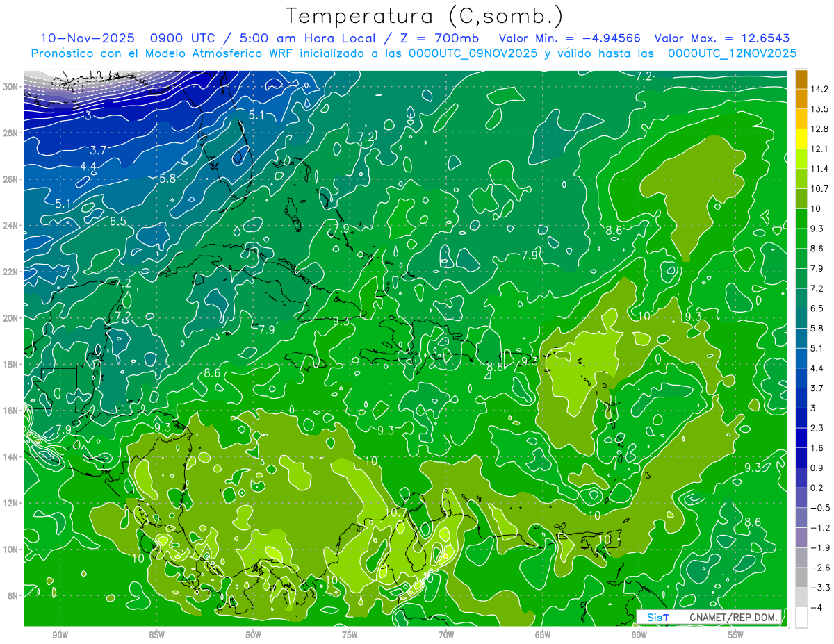Click the 2.3 label on the color scale
This screenshot has height=644, width=834.
[817, 428]
